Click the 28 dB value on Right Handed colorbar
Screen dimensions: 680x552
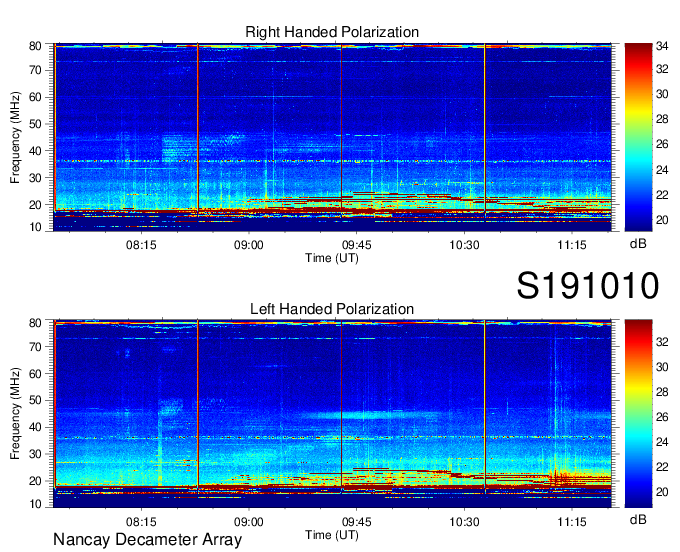662,119
